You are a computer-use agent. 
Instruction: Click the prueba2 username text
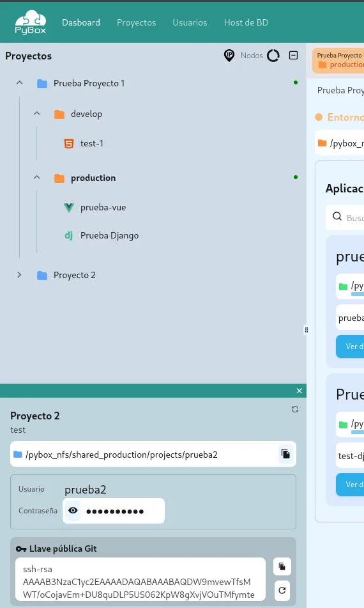pos(85,489)
